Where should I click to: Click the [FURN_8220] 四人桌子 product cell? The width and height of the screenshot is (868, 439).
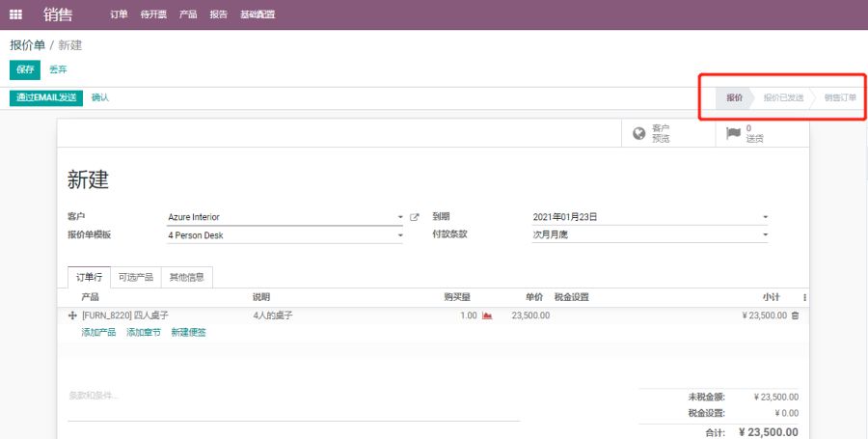pos(125,316)
